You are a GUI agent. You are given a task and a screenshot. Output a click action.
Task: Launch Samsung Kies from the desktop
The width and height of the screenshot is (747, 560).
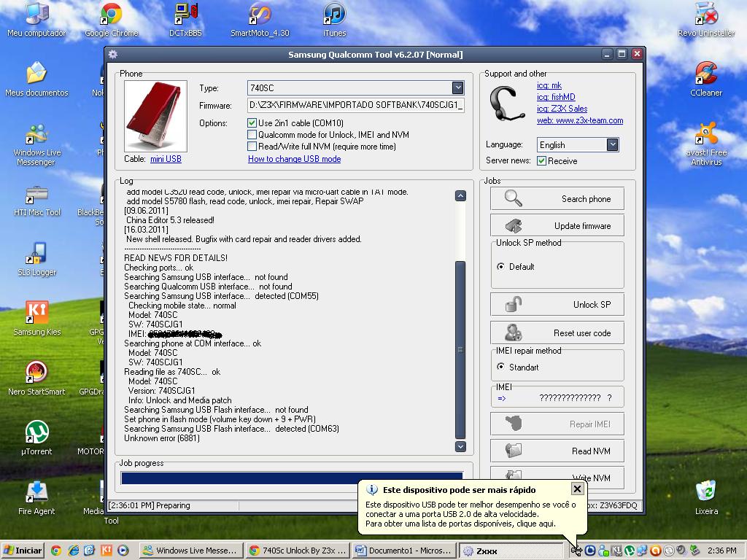coord(36,319)
